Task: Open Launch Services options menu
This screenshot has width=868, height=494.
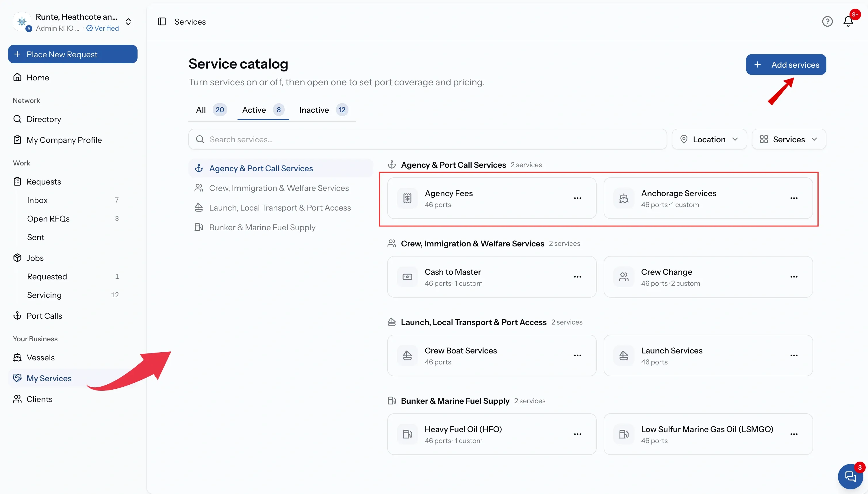Action: pos(794,355)
